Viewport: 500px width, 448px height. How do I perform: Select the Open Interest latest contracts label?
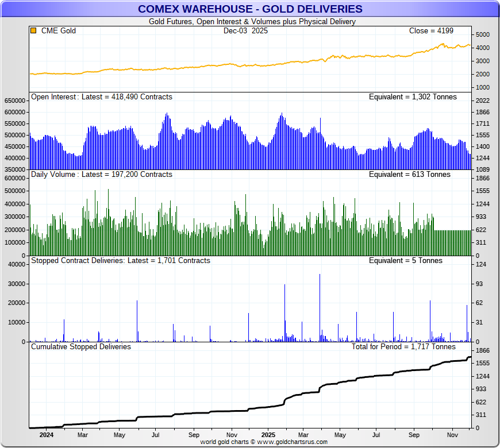pyautogui.click(x=101, y=97)
